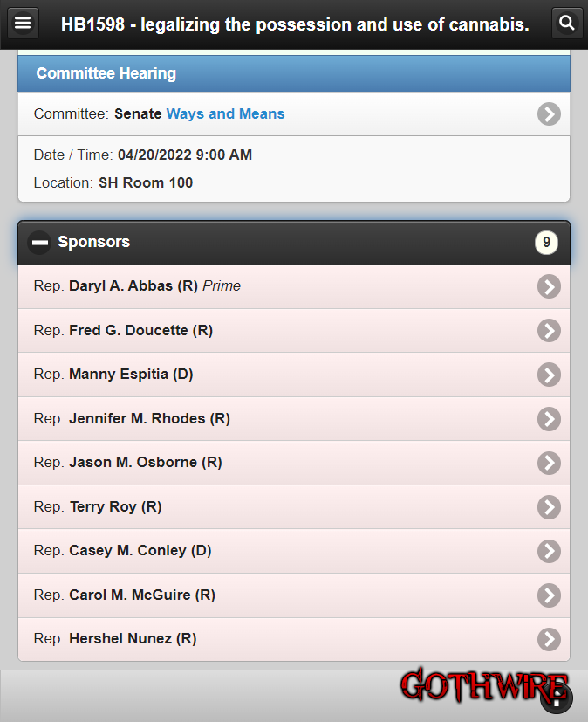Click arrow icon beside Jason M. Osborne
588x722 pixels.
(549, 463)
